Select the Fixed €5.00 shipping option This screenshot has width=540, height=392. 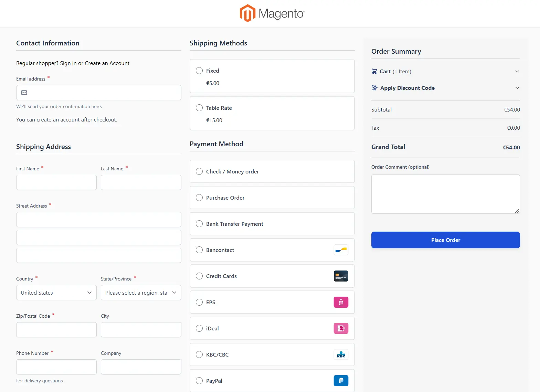(x=199, y=71)
